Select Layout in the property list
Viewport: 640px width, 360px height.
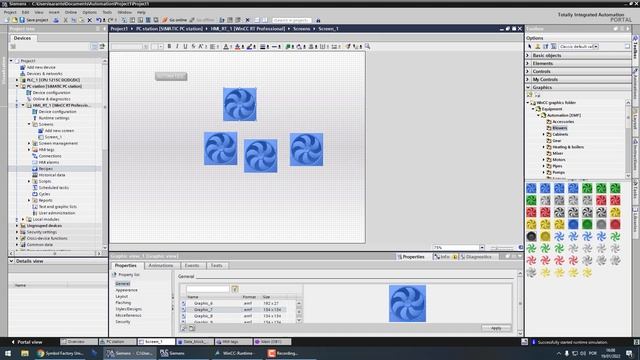pos(122,296)
